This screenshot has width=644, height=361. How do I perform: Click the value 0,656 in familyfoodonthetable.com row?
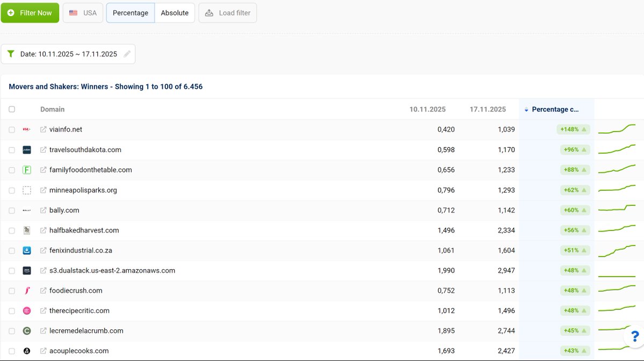pyautogui.click(x=446, y=170)
